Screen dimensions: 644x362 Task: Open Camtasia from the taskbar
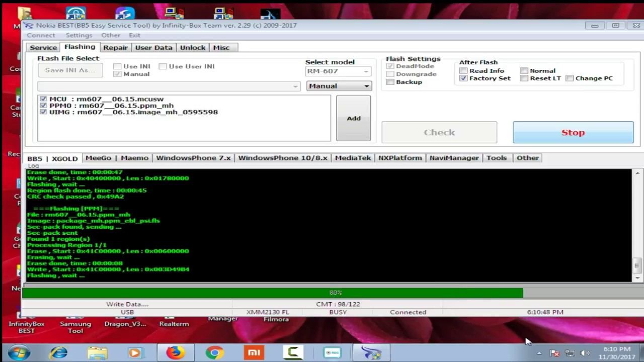click(x=293, y=353)
